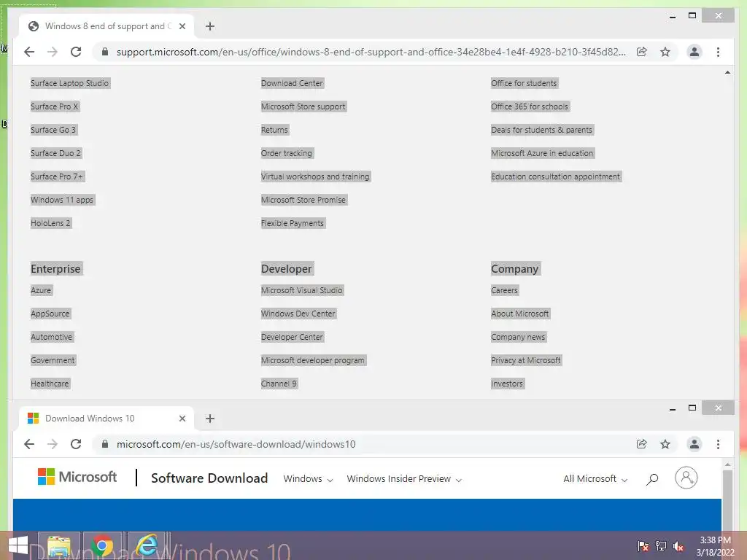Click the network tray icon
Screen dimensions: 747x560
point(661,546)
